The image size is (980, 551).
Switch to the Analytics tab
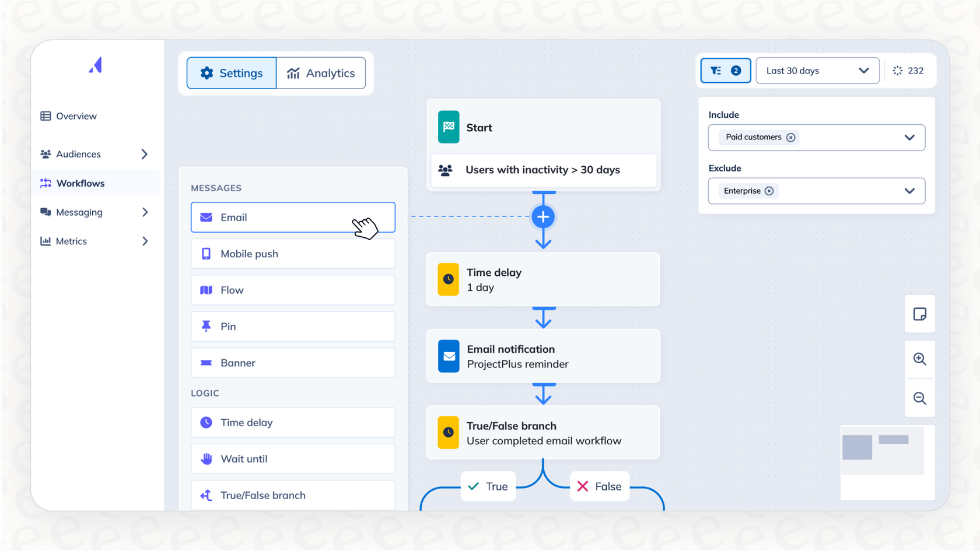(x=321, y=73)
